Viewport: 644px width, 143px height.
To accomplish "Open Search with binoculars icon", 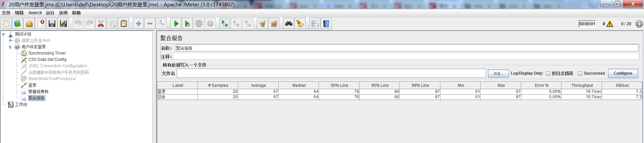I will pos(288,24).
